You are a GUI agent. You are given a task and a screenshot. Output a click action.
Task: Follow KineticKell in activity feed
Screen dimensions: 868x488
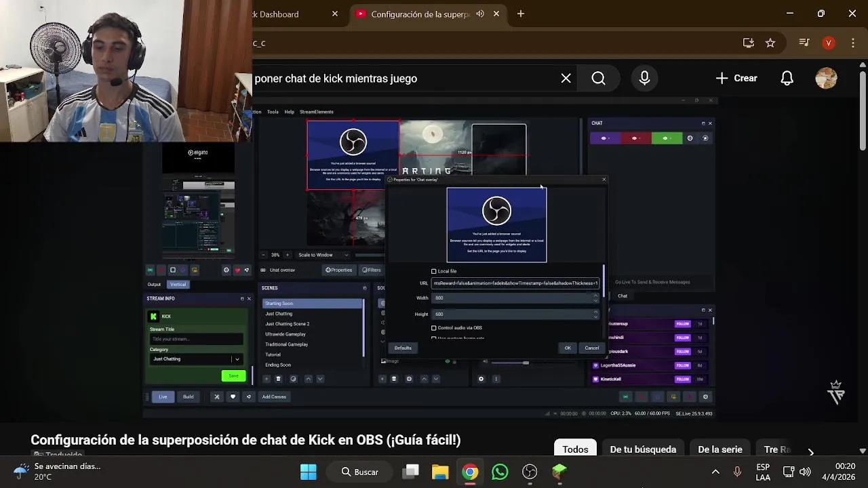pos(682,379)
